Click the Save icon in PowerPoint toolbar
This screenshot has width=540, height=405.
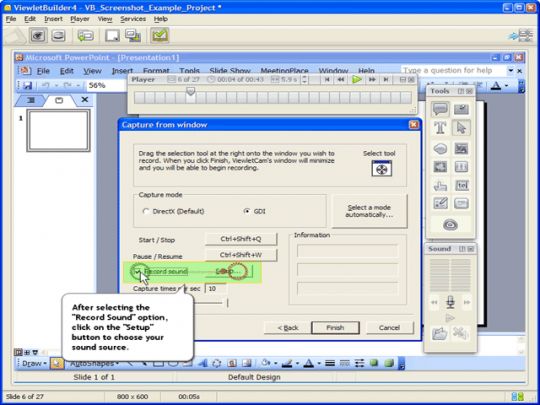point(27,85)
